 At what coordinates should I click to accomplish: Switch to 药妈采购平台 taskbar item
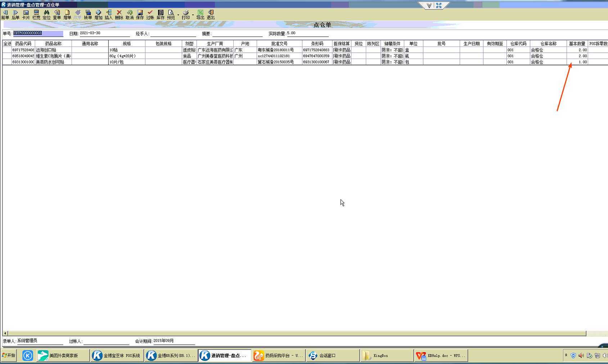pos(279,356)
